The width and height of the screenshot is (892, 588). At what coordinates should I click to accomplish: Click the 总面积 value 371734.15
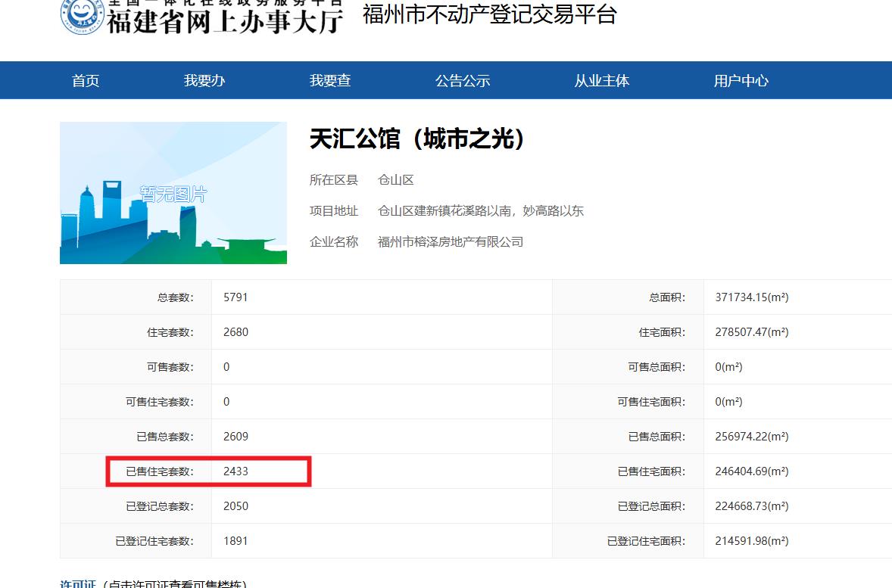tap(751, 297)
